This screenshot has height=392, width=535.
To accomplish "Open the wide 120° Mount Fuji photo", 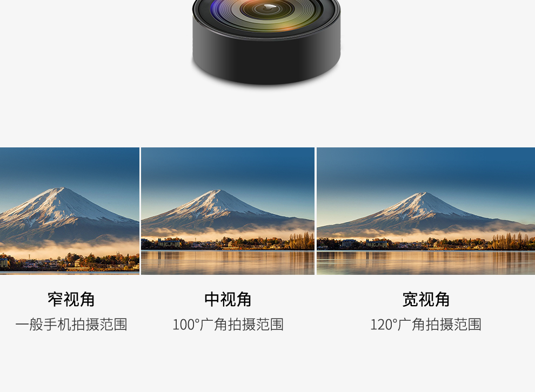I will [426, 211].
